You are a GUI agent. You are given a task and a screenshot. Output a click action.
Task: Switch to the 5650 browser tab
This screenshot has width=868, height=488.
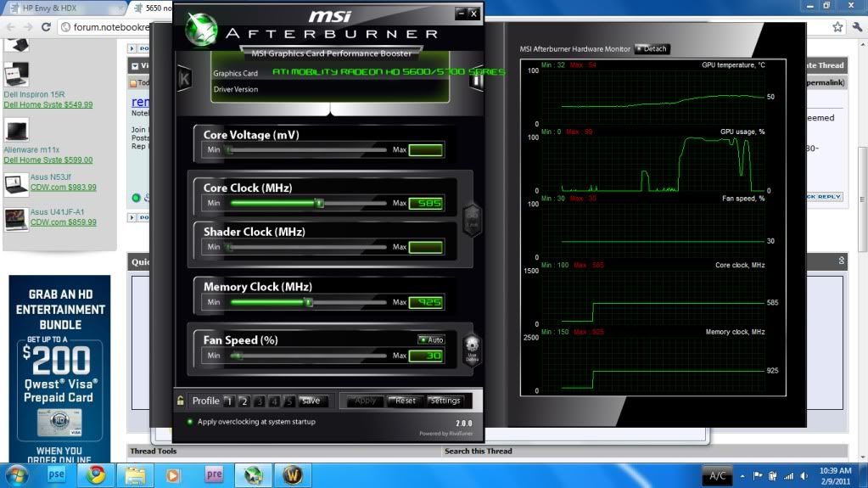(151, 8)
